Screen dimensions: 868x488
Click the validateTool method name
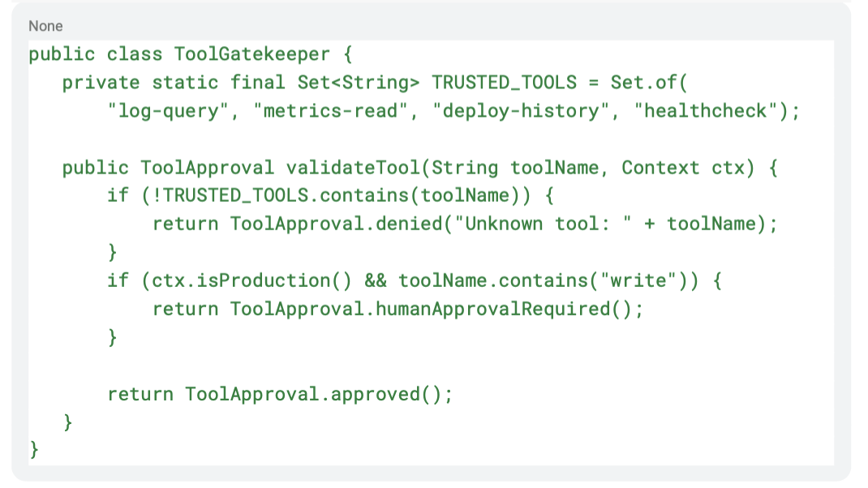pyautogui.click(x=353, y=168)
